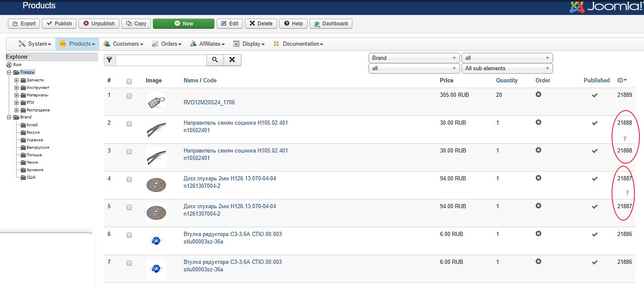Open row 2 seed guide thumbnail
This screenshot has width=644, height=285.
click(x=156, y=130)
